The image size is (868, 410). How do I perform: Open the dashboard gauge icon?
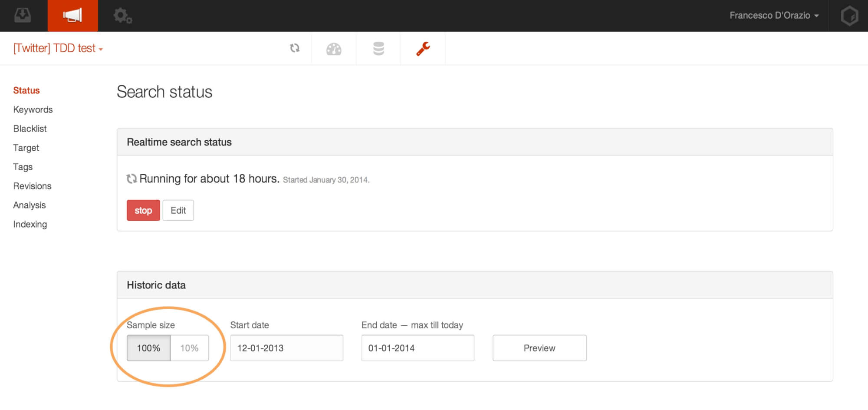[x=334, y=49]
